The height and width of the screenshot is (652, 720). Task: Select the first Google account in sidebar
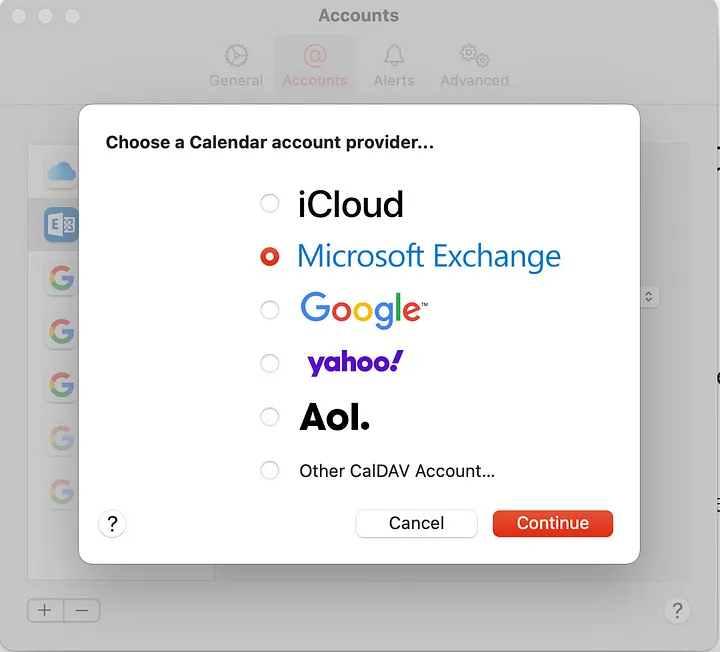(61, 278)
